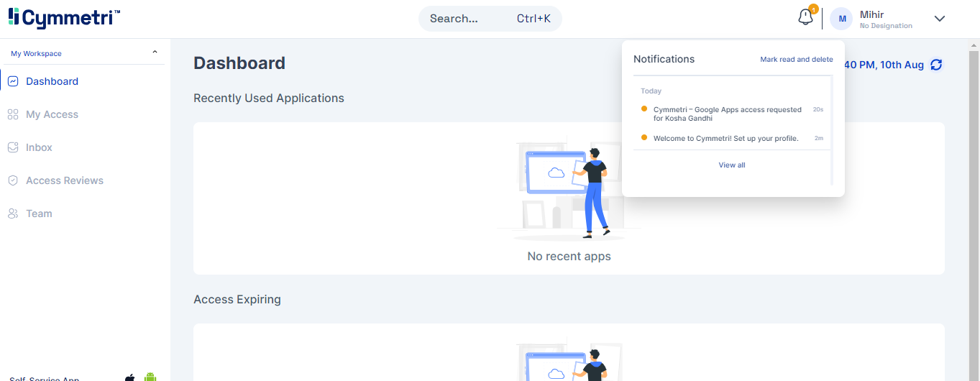Image resolution: width=980 pixels, height=381 pixels.
Task: Click Mark read and delete link
Action: (x=796, y=60)
